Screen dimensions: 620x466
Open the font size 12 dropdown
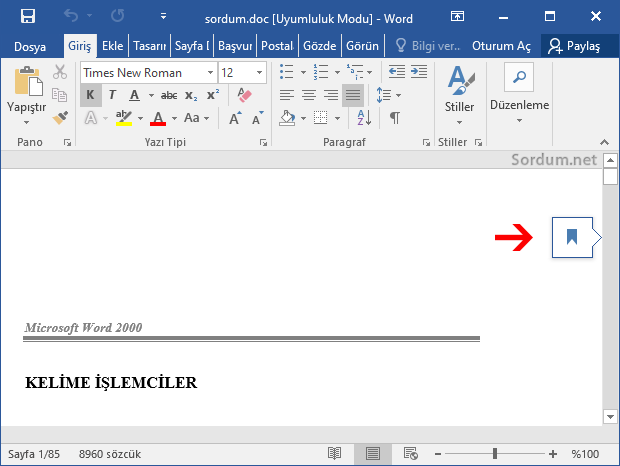(259, 72)
